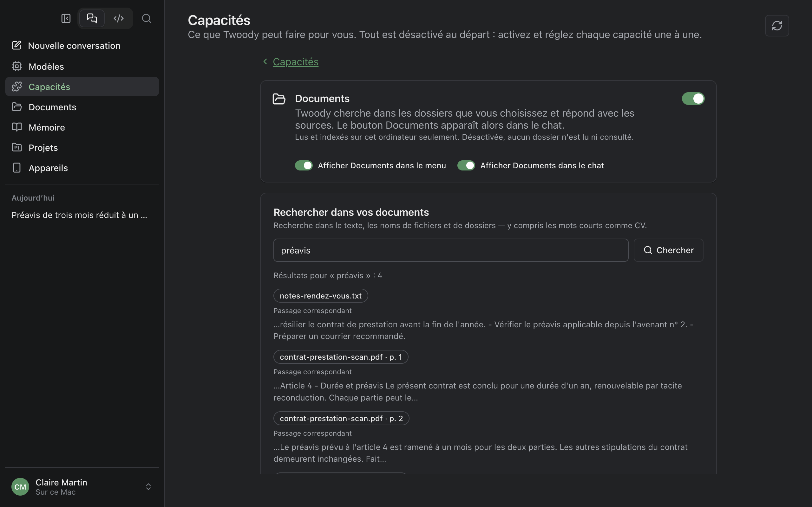This screenshot has height=507, width=812.
Task: Open contrat-prestation-scan.pdf p. 2 result
Action: (341, 418)
